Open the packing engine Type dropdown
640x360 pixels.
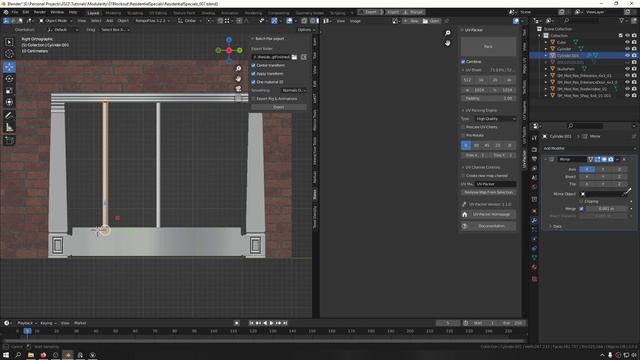pos(496,119)
